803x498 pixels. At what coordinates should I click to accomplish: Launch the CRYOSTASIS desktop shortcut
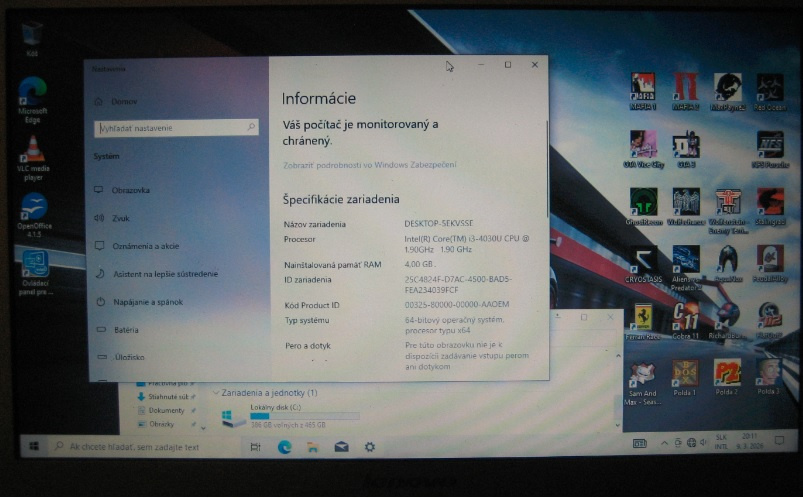tap(643, 264)
